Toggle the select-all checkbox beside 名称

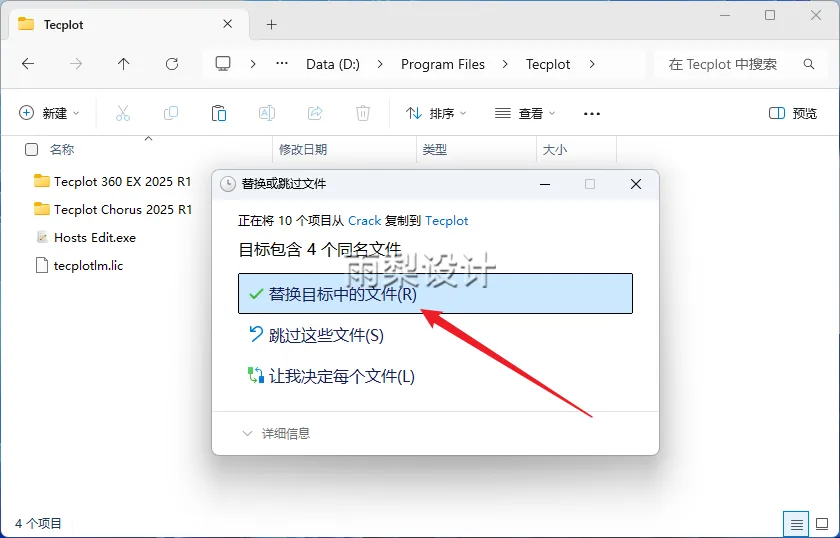32,150
